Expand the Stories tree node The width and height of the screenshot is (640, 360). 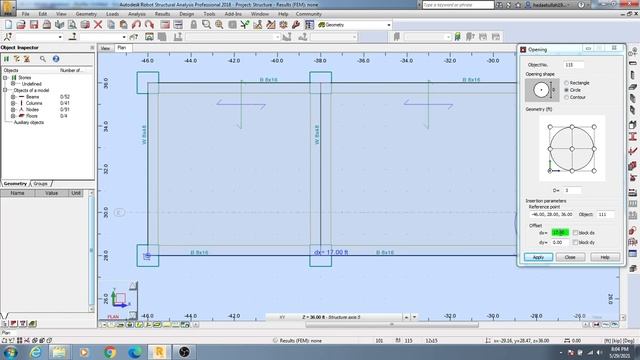tap(6, 78)
